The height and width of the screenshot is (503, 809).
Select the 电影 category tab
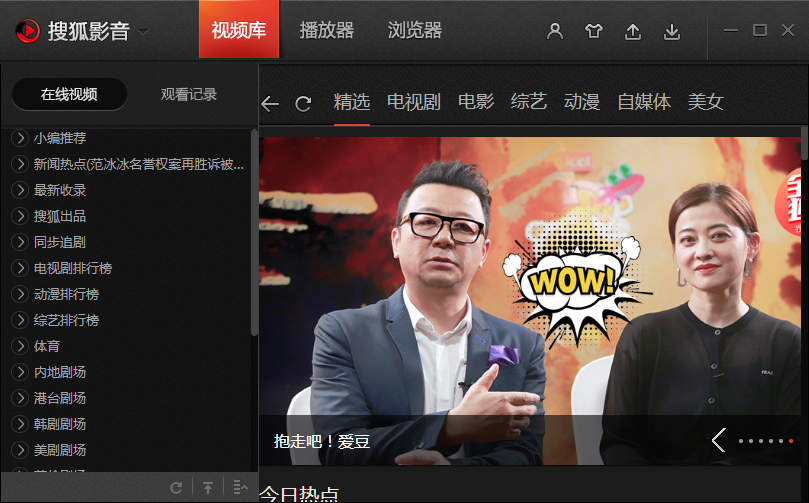476,102
